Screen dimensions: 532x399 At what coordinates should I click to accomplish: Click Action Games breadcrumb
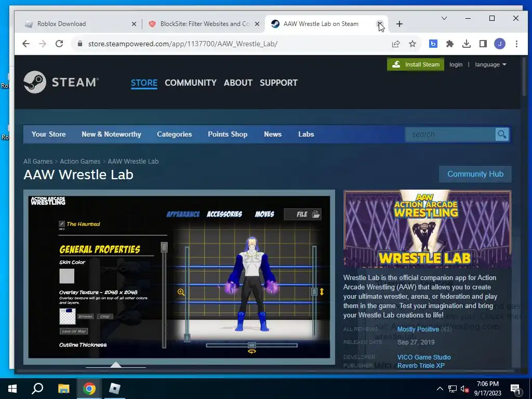point(80,162)
